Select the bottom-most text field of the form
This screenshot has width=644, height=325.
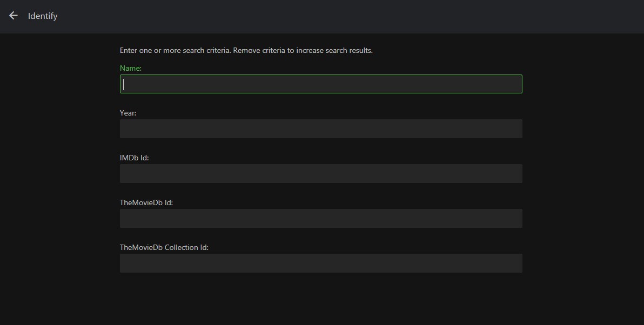click(321, 263)
